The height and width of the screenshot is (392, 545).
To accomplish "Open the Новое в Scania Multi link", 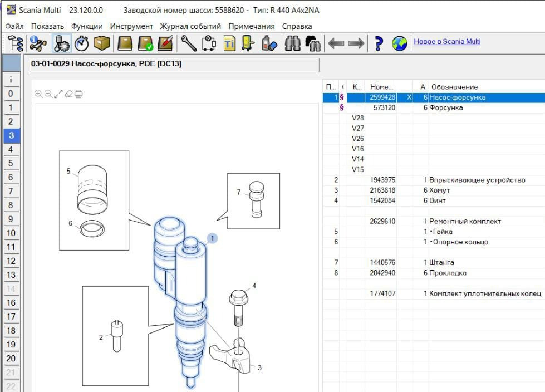I will point(446,42).
